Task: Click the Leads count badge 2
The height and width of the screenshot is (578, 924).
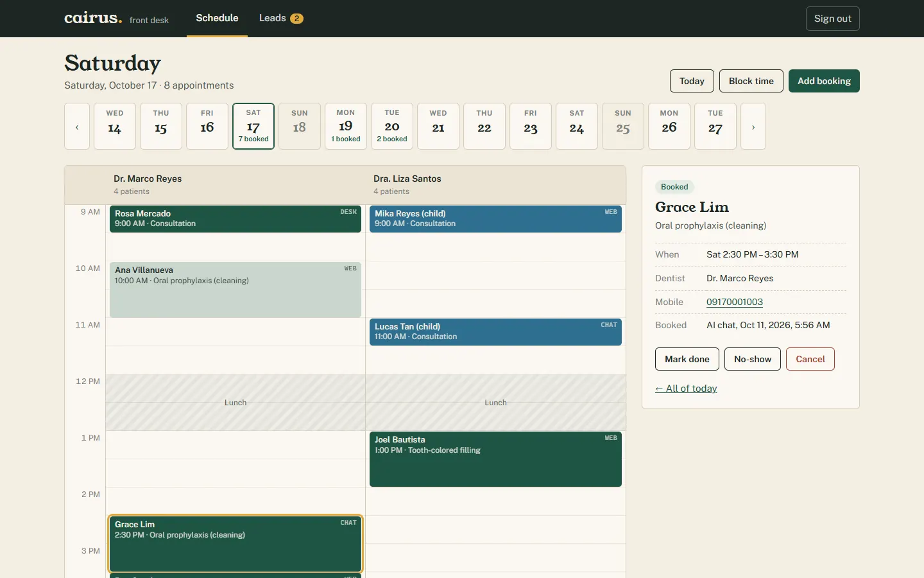Action: [x=296, y=19]
